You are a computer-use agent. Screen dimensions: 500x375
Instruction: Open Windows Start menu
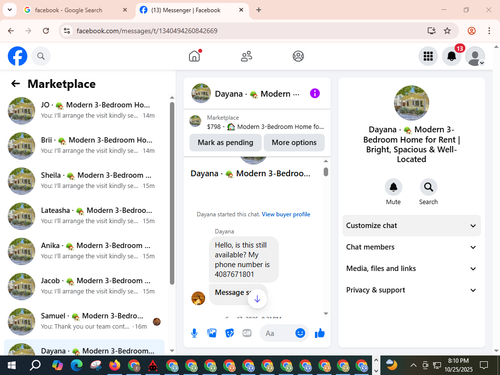(11, 365)
